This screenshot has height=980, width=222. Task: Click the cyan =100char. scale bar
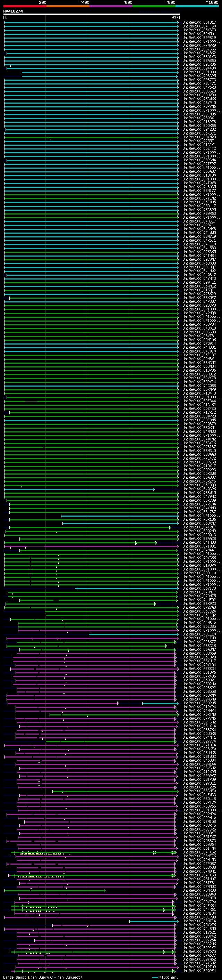coord(155,977)
